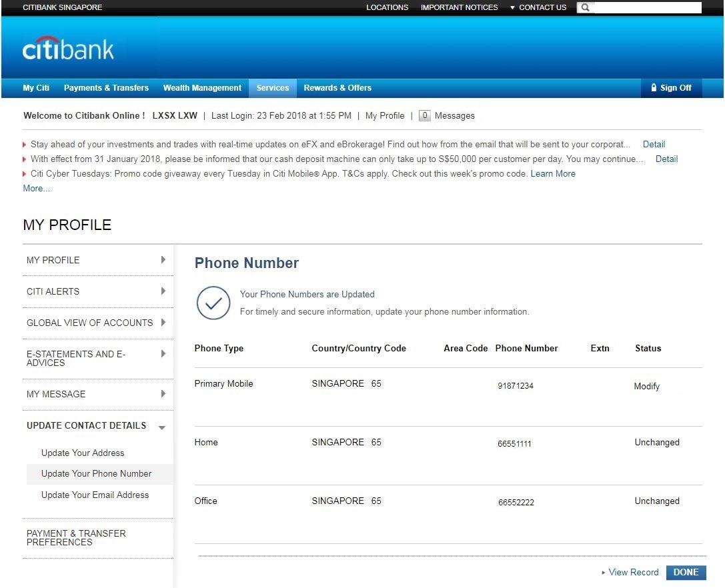The height and width of the screenshot is (588, 725).
Task: Expand the GLOBAL VIEW OF ACCOUNTS section
Action: pos(163,323)
